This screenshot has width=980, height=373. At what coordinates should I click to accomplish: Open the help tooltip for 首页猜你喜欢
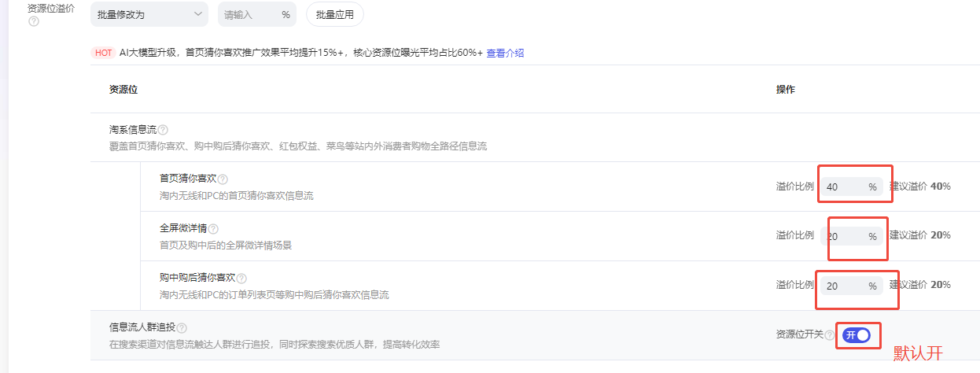(223, 179)
